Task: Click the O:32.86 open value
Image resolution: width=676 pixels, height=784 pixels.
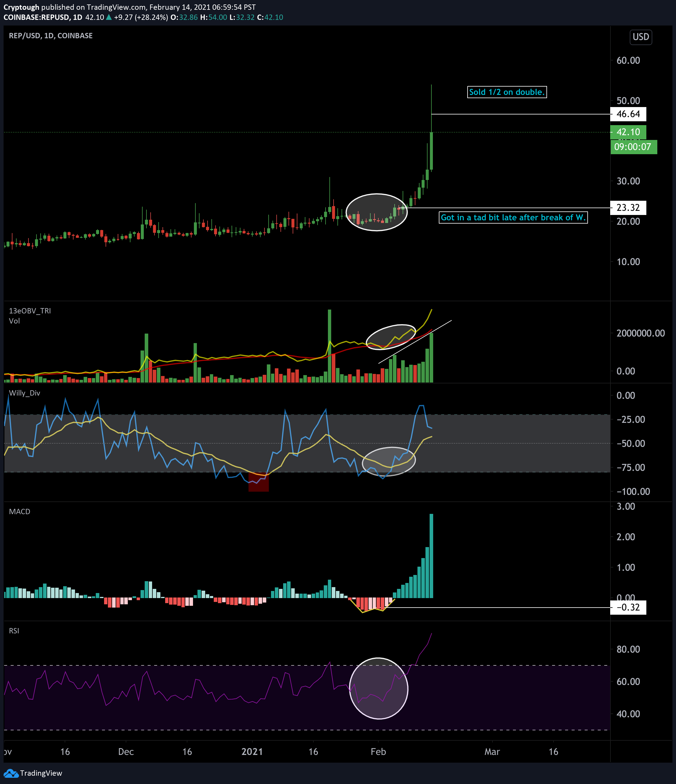Action: (184, 17)
